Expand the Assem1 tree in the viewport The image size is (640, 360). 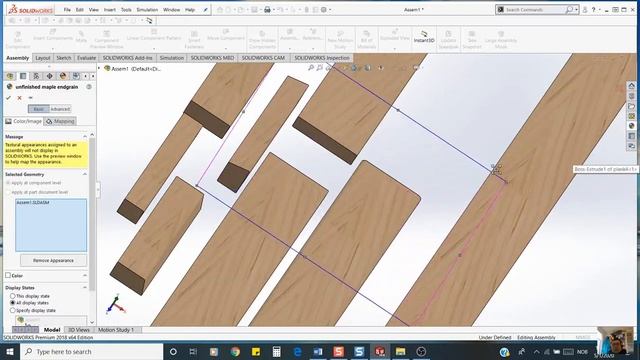point(99,69)
